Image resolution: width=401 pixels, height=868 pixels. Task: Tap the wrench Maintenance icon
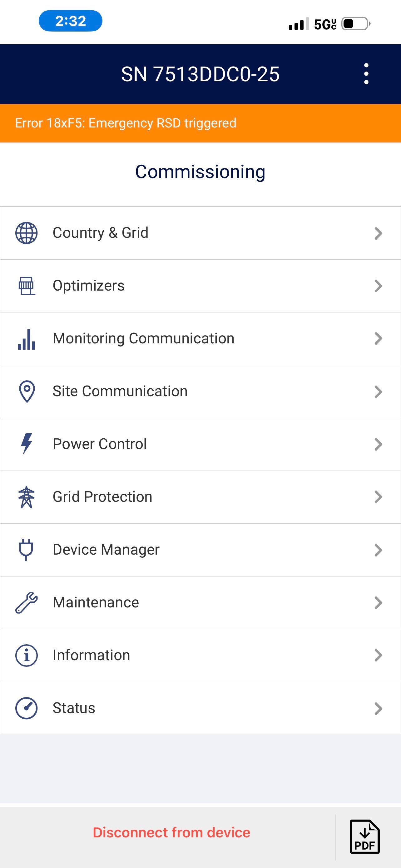tap(26, 602)
